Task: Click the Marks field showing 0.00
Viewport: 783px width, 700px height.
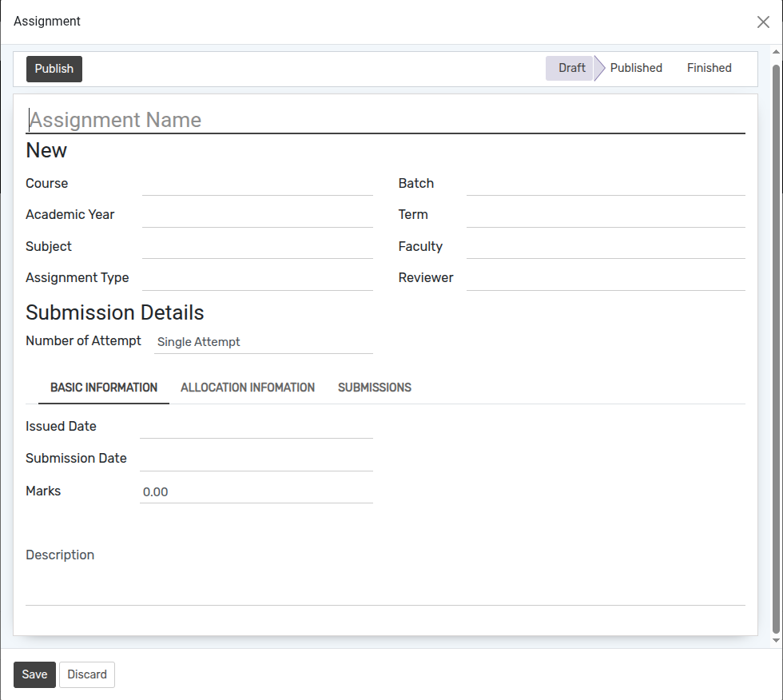Action: [256, 491]
